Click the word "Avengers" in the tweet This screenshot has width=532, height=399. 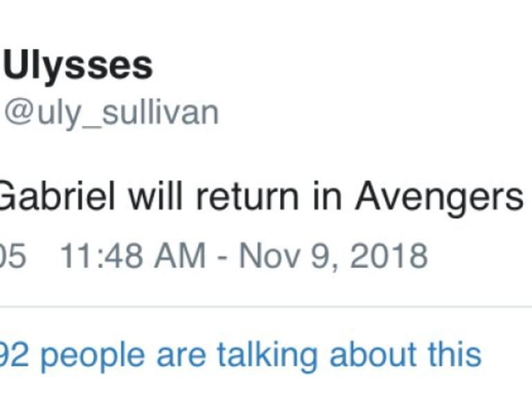point(439,197)
